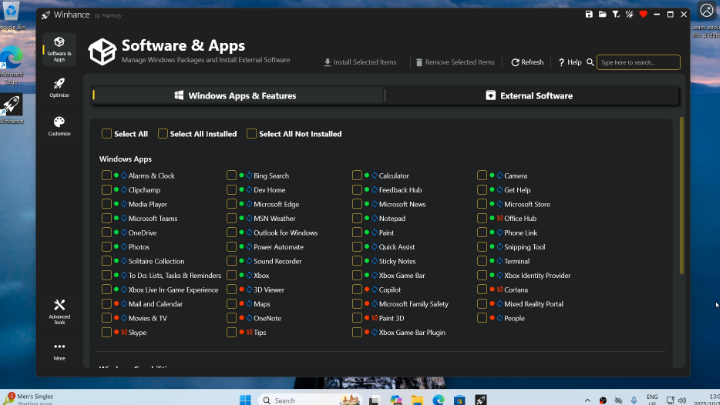The image size is (720, 405).
Task: Click the volume icon in system tray
Action: coord(682,400)
